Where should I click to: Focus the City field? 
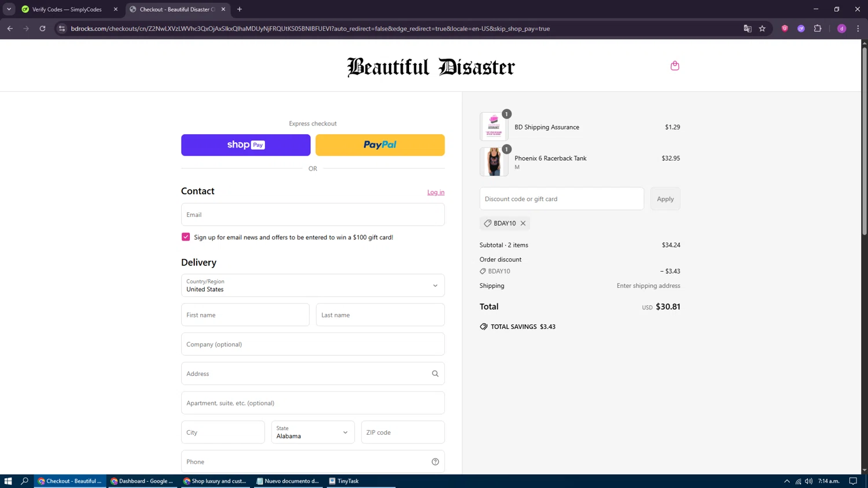click(223, 432)
